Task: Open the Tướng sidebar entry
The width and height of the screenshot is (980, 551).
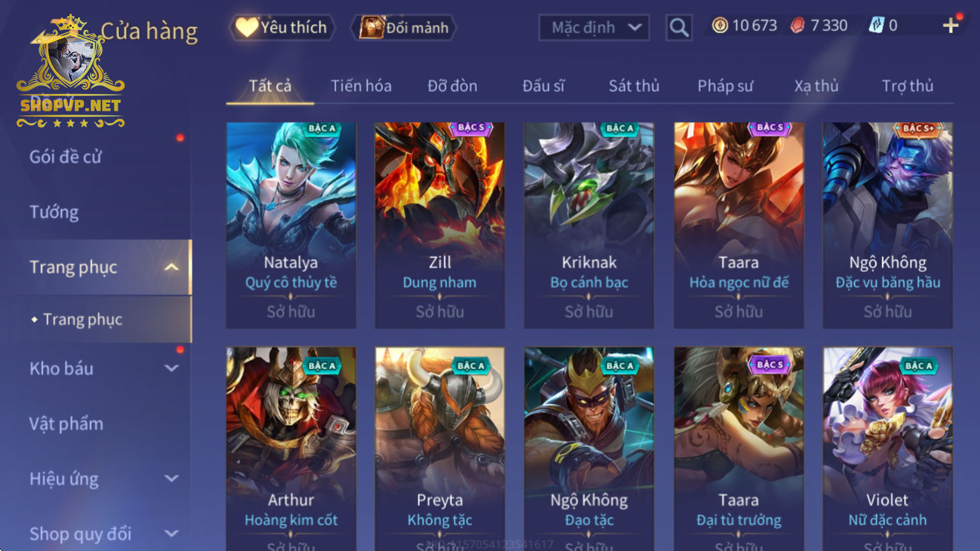Action: (54, 212)
